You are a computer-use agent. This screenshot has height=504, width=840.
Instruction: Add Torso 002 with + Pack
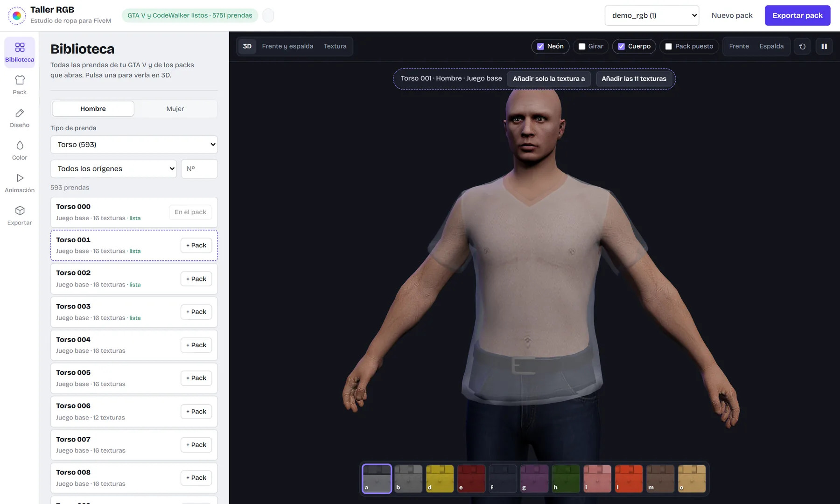196,279
